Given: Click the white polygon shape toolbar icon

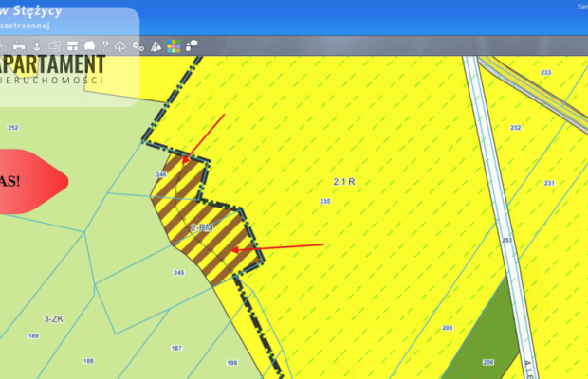Looking at the screenshot, I should click(x=89, y=45).
